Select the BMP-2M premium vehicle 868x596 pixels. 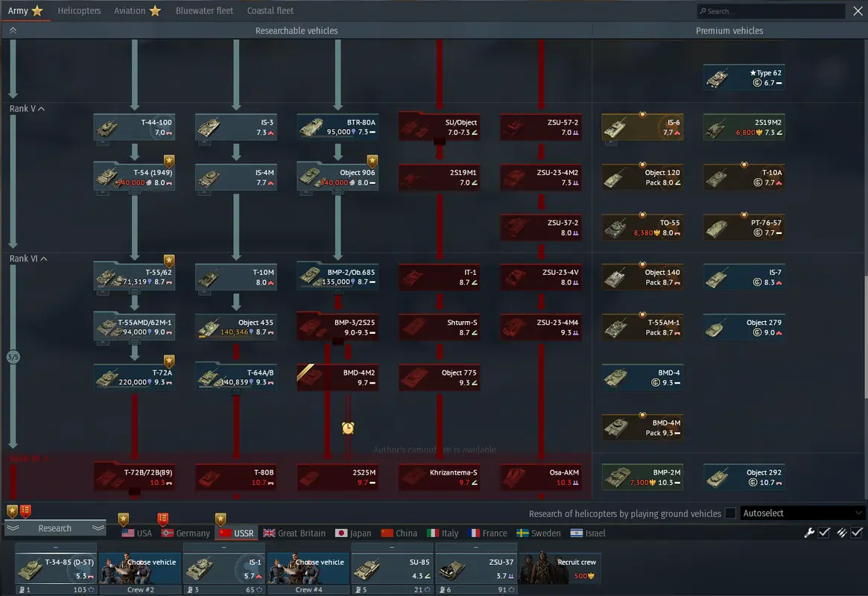[x=642, y=477]
